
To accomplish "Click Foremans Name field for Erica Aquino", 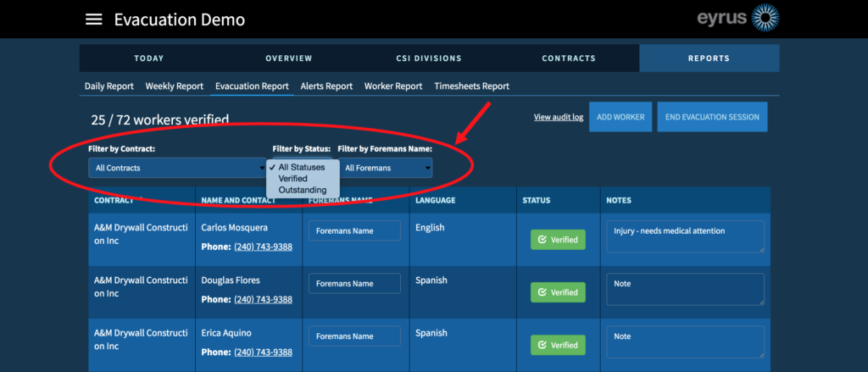I will pos(355,336).
